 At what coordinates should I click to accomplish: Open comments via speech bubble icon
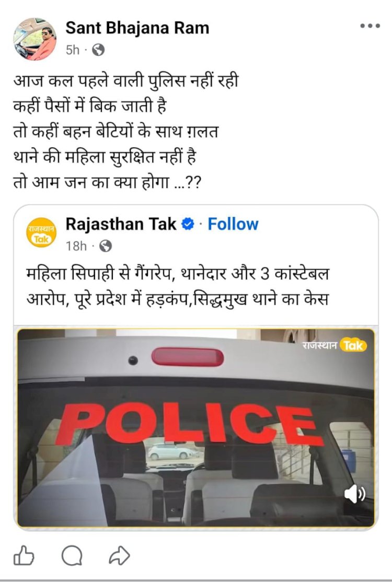(x=72, y=556)
